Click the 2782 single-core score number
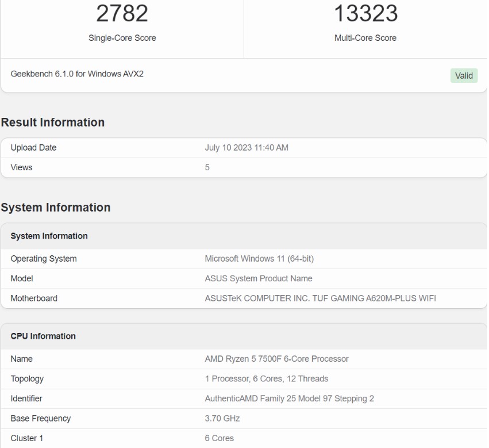This screenshot has width=489, height=448. pos(122,14)
